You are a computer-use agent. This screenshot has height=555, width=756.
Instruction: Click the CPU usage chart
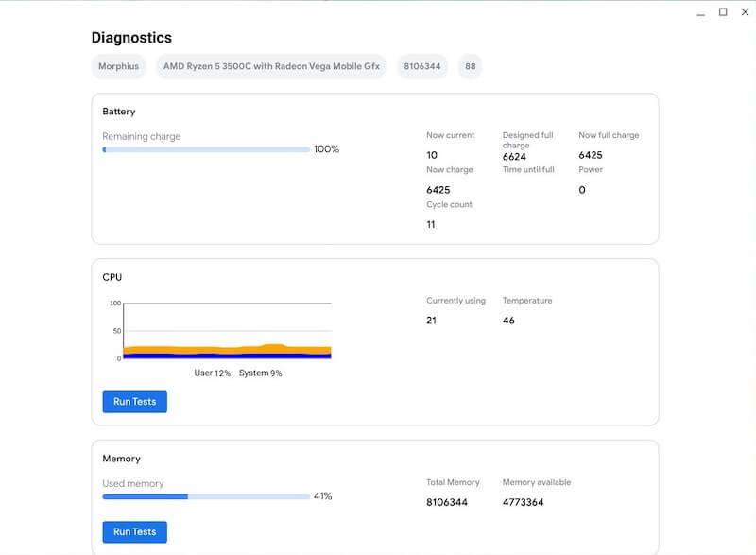(x=227, y=331)
